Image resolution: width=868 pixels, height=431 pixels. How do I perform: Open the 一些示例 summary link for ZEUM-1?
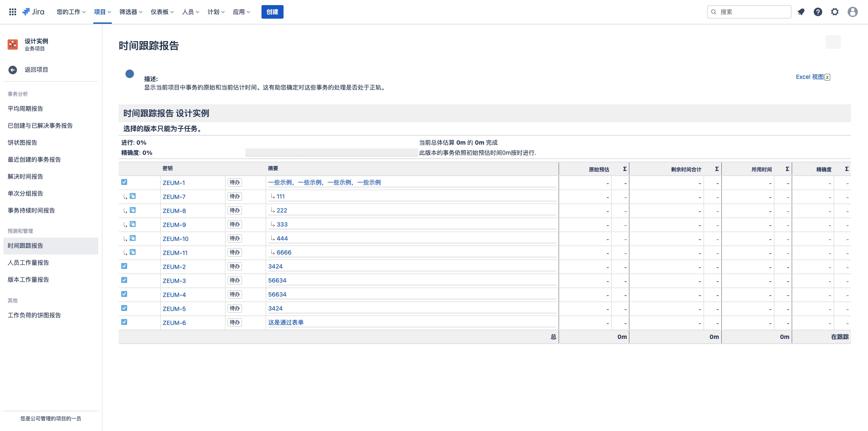[x=325, y=182]
